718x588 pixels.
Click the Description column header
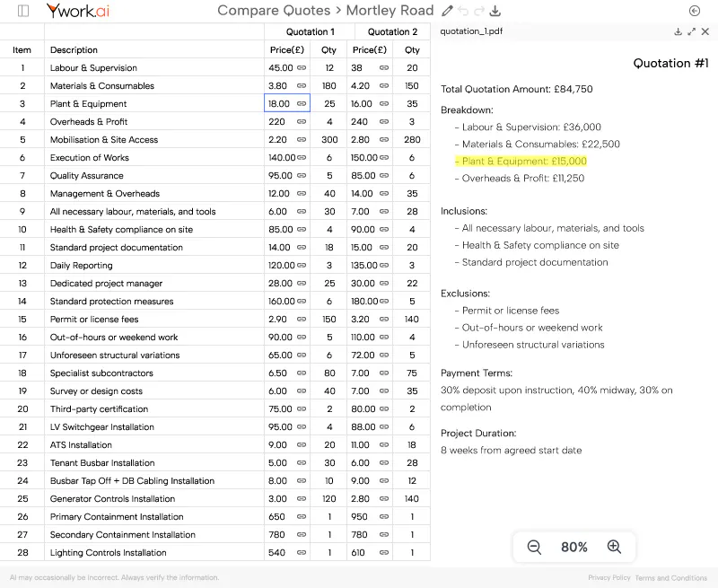[x=154, y=50]
